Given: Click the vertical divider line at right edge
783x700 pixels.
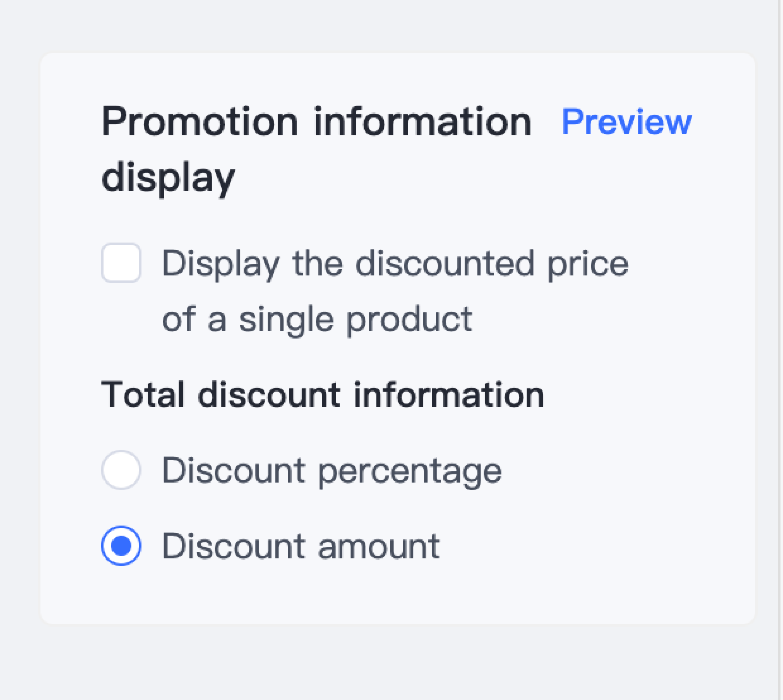Looking at the screenshot, I should tap(779, 346).
